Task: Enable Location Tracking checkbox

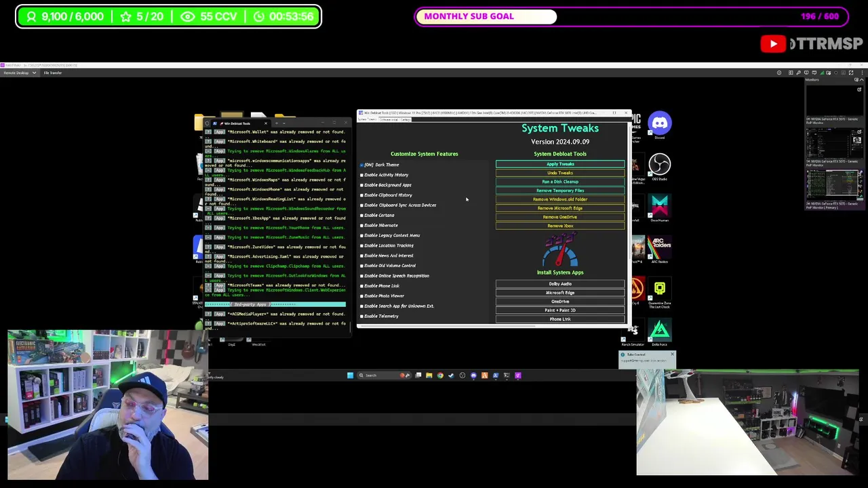Action: 361,246
